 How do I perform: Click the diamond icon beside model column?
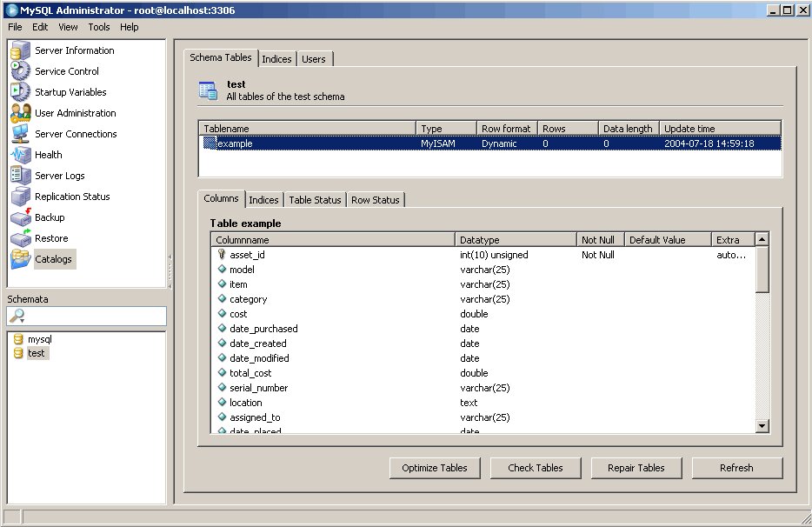(x=222, y=269)
